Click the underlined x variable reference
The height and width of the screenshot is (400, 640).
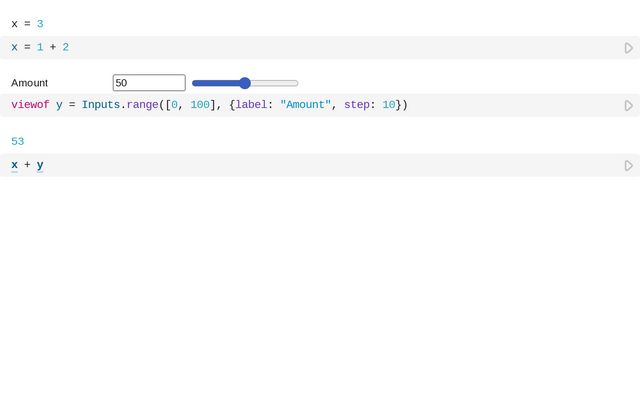click(14, 165)
